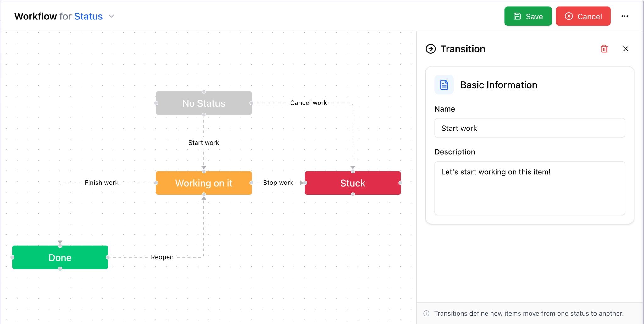Click the Description text area

(x=530, y=188)
